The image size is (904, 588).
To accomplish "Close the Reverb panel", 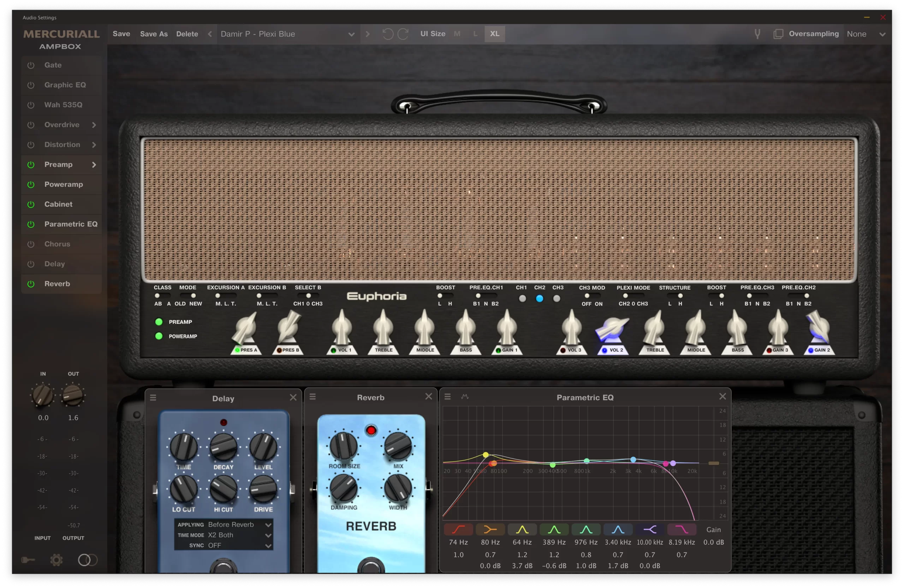I will (429, 397).
